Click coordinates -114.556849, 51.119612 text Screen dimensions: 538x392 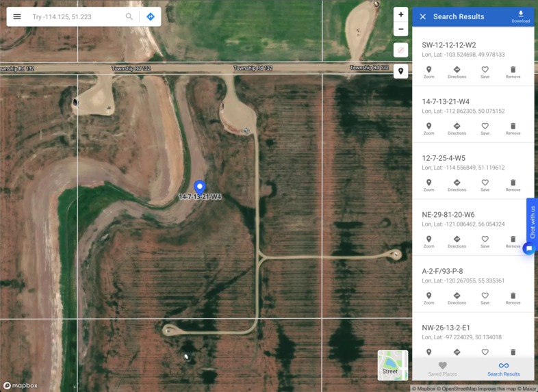[x=474, y=168]
